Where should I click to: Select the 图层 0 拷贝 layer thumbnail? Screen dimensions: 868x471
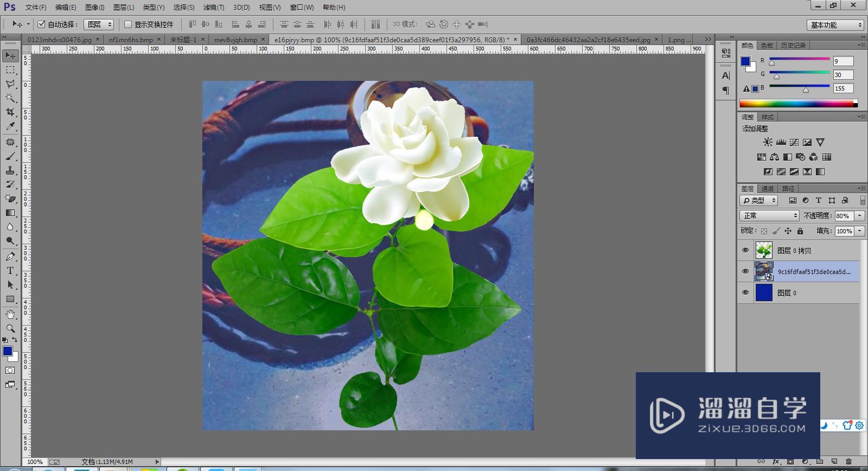[764, 250]
